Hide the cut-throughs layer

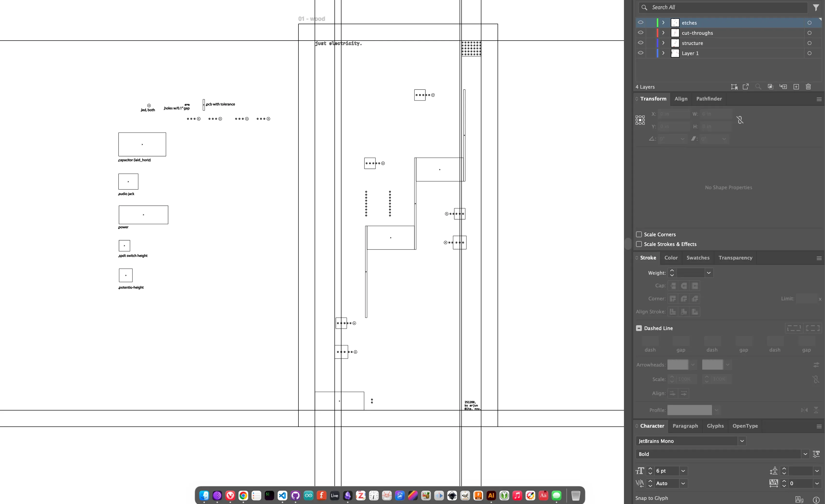tap(640, 33)
